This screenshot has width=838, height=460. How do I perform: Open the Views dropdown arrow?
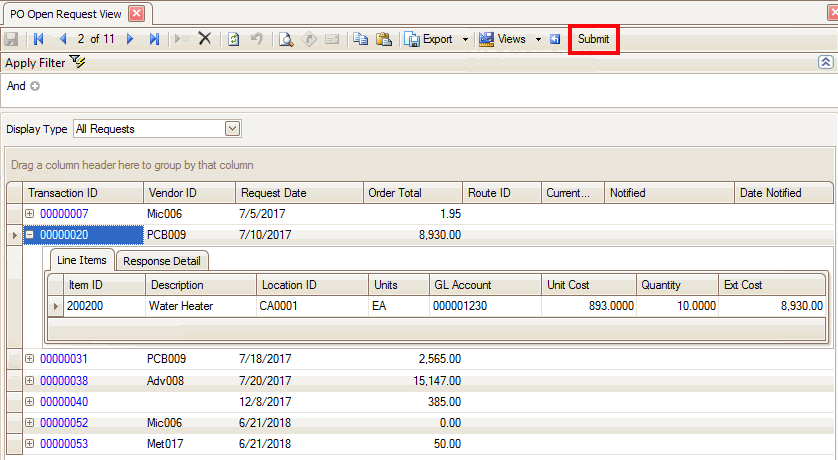pyautogui.click(x=538, y=39)
